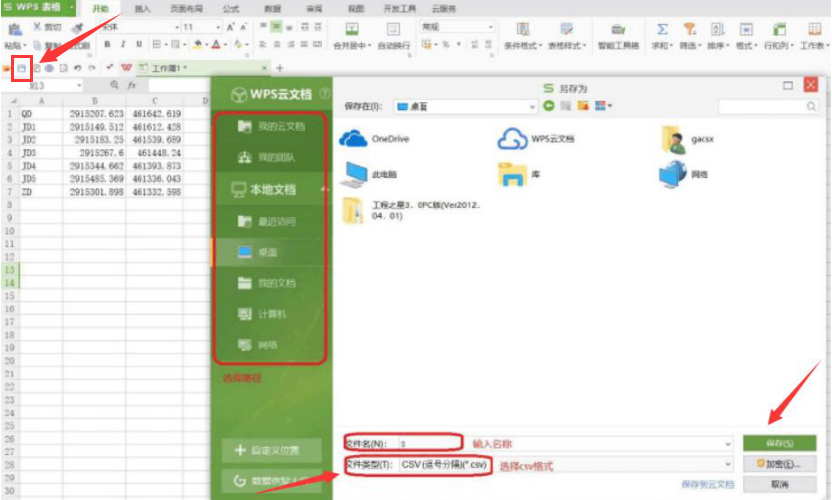Open the Name Box dropdown arrow

(x=79, y=85)
